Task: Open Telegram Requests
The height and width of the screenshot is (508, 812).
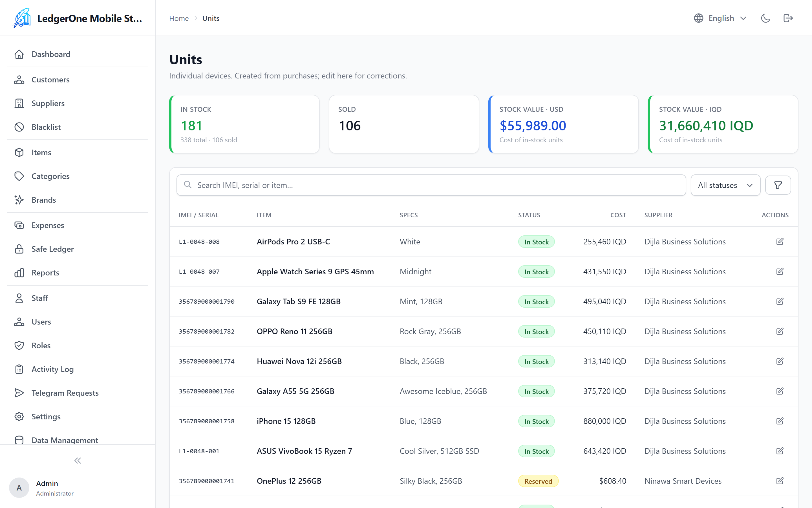Action: pyautogui.click(x=78, y=393)
